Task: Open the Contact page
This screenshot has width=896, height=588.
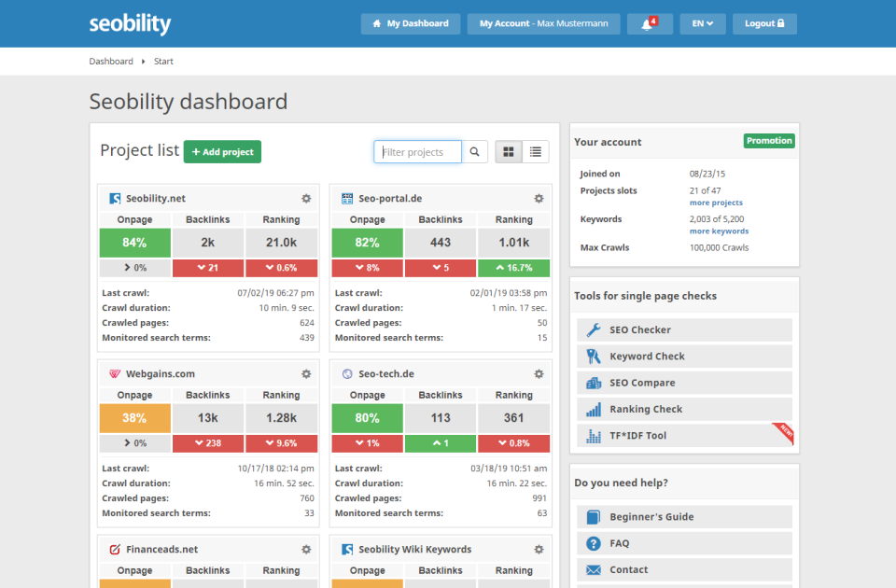Action: point(684,569)
